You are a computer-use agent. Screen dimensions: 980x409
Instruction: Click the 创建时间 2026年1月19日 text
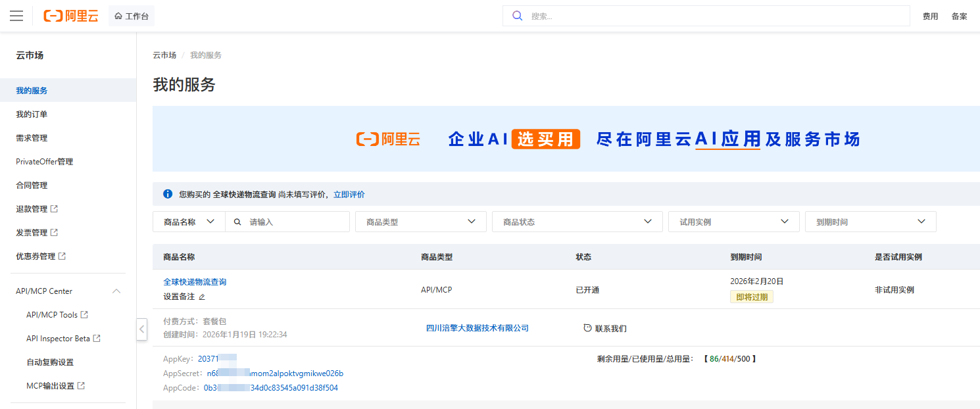[225, 335]
